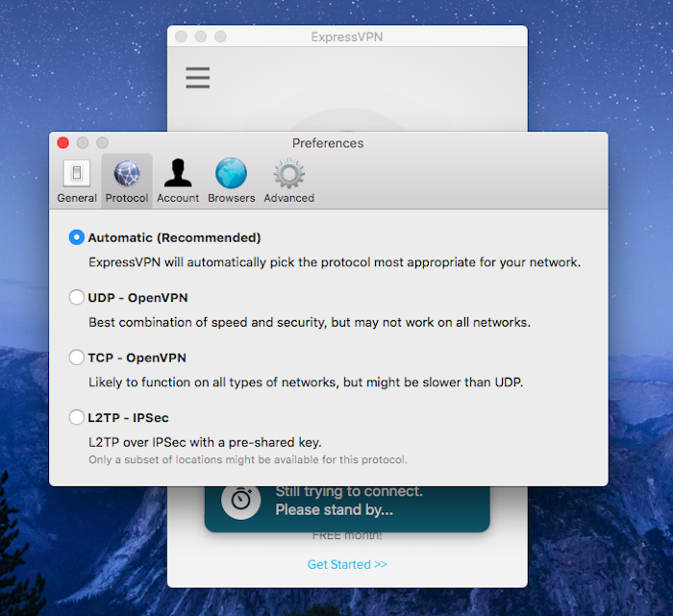This screenshot has height=616, width=673.
Task: Open the Advanced gear icon
Action: pyautogui.click(x=288, y=173)
